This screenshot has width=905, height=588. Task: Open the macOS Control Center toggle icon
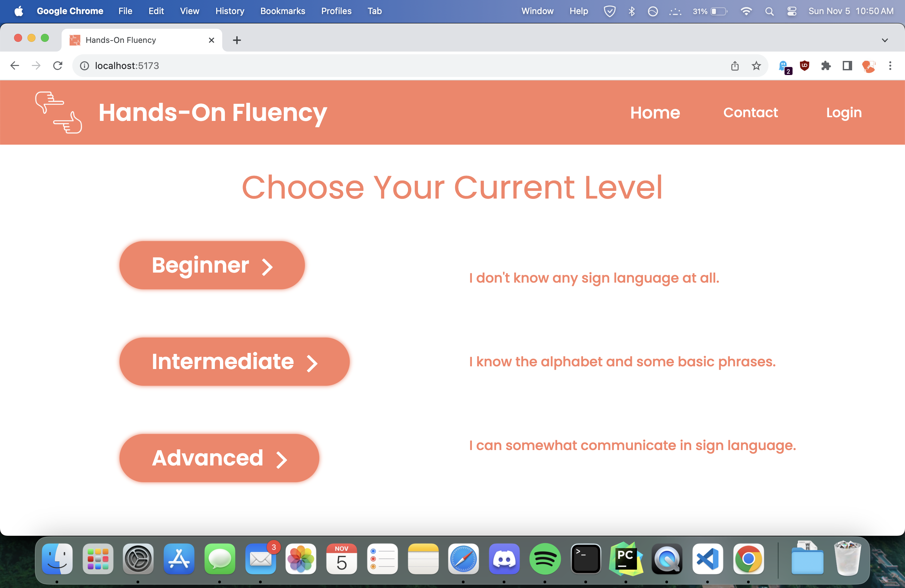[792, 11]
